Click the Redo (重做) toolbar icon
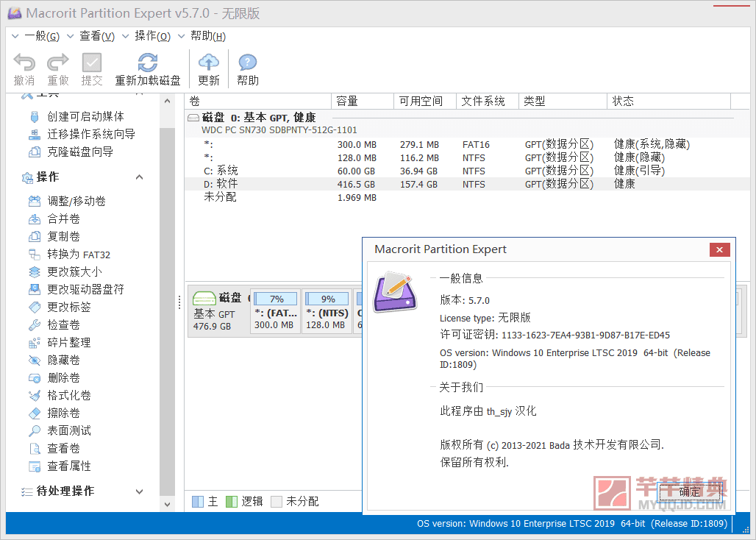The image size is (756, 540). [x=58, y=63]
